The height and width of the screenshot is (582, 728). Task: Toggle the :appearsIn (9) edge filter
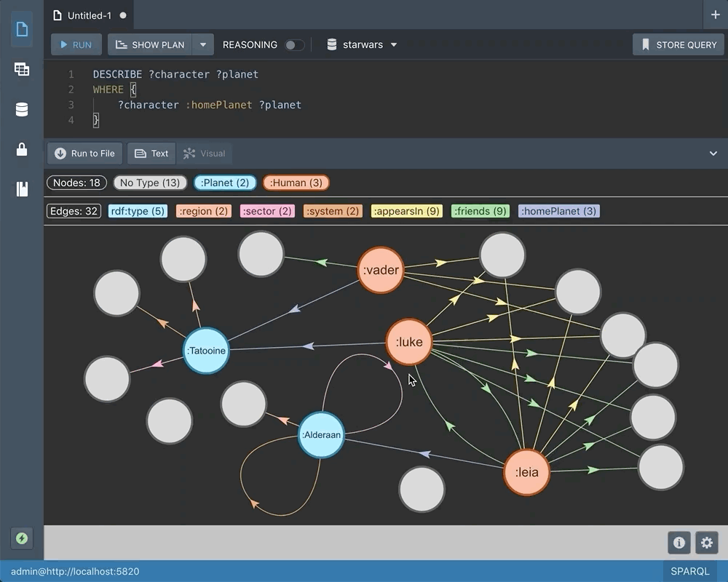(x=407, y=211)
